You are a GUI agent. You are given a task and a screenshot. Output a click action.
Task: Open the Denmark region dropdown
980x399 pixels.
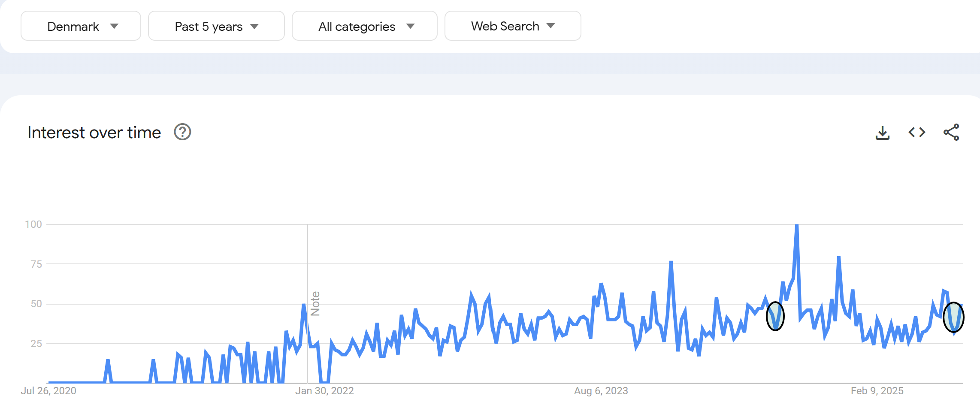click(x=81, y=26)
